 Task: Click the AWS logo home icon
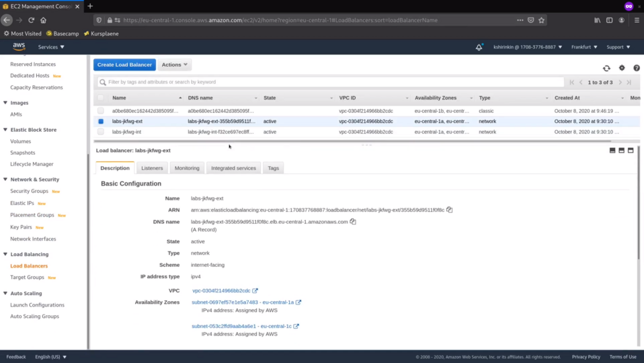pos(19,46)
